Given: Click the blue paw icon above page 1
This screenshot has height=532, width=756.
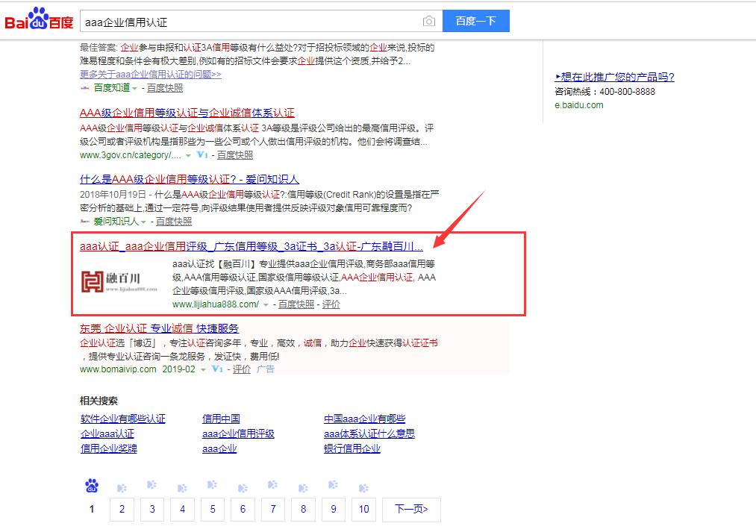Looking at the screenshot, I should (92, 486).
